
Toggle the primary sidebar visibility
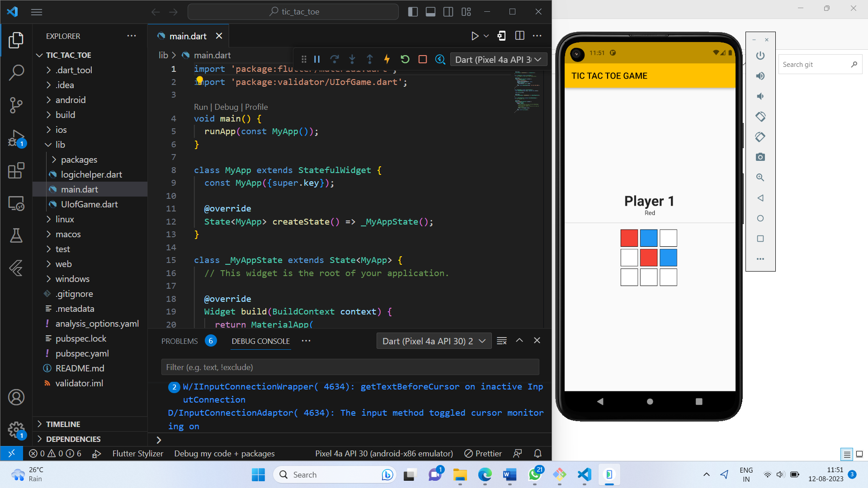(413, 11)
